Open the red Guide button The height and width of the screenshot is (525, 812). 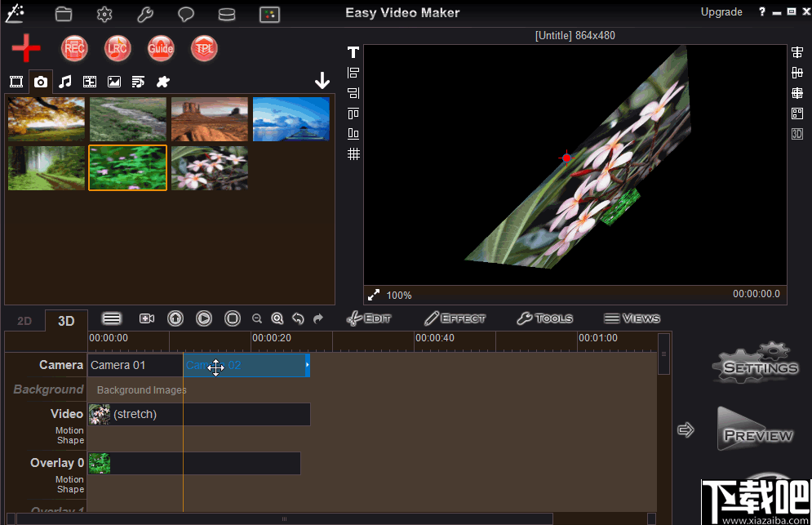point(161,48)
